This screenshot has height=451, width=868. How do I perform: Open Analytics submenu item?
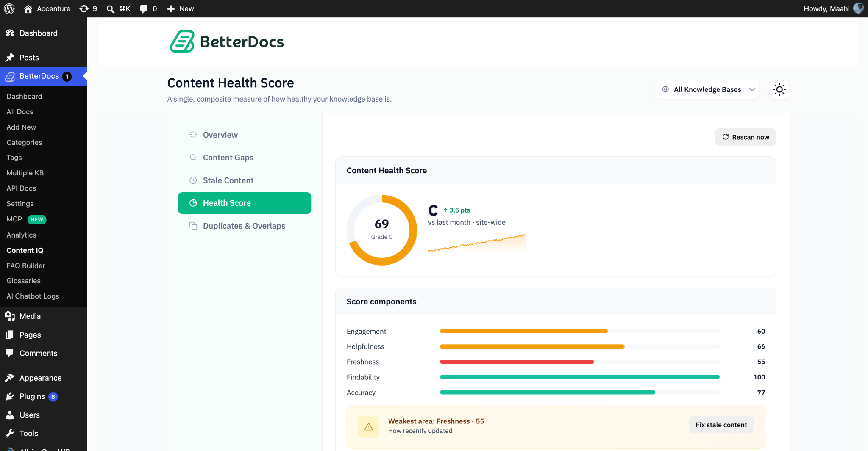coord(21,235)
